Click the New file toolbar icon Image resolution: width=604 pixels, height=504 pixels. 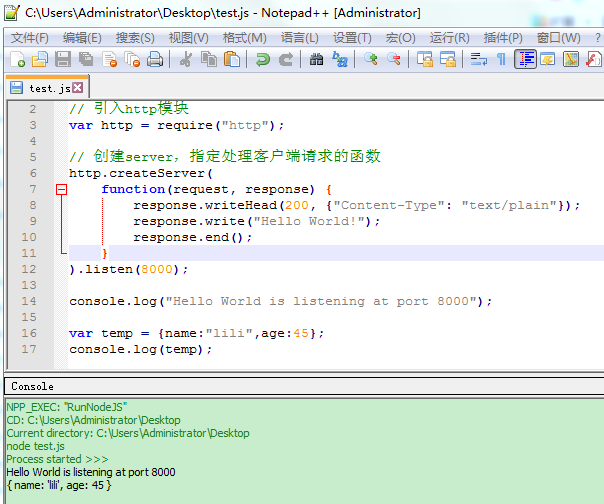pyautogui.click(x=17, y=59)
